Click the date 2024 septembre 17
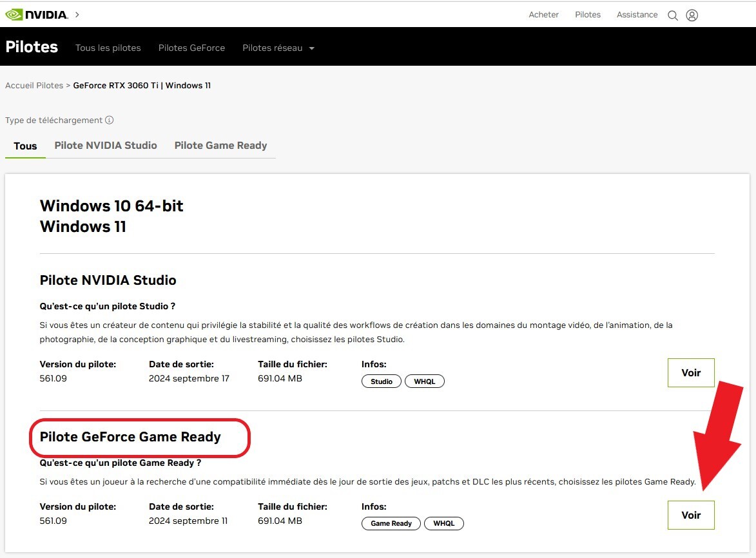The height and width of the screenshot is (558, 756). tap(189, 378)
